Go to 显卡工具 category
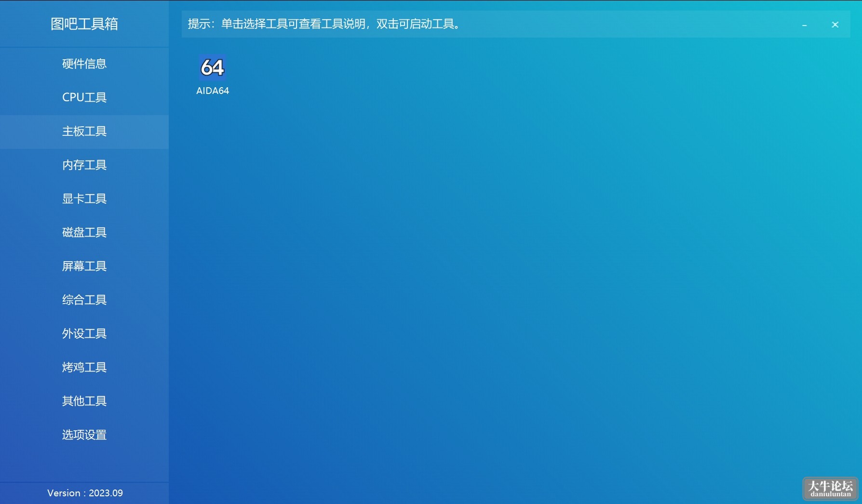This screenshot has height=504, width=862. (x=84, y=199)
